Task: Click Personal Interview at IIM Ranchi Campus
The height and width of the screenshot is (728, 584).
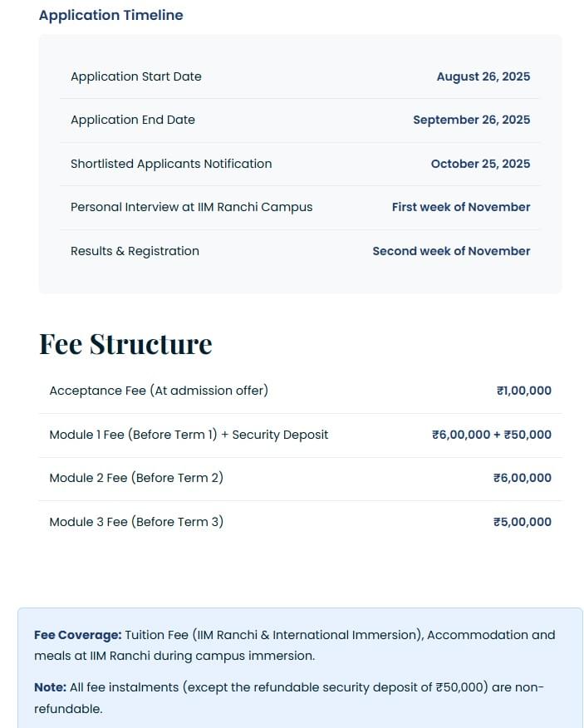Action: (x=191, y=207)
